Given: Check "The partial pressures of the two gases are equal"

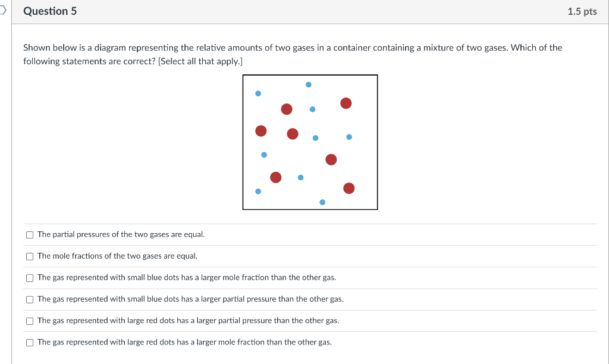Looking at the screenshot, I should pyautogui.click(x=30, y=234).
